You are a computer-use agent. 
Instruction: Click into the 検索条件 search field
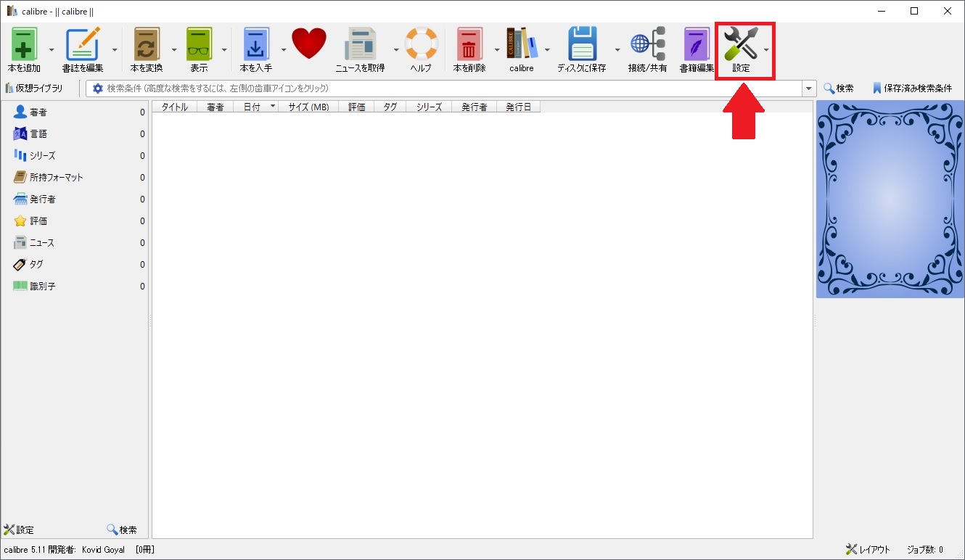pyautogui.click(x=450, y=88)
